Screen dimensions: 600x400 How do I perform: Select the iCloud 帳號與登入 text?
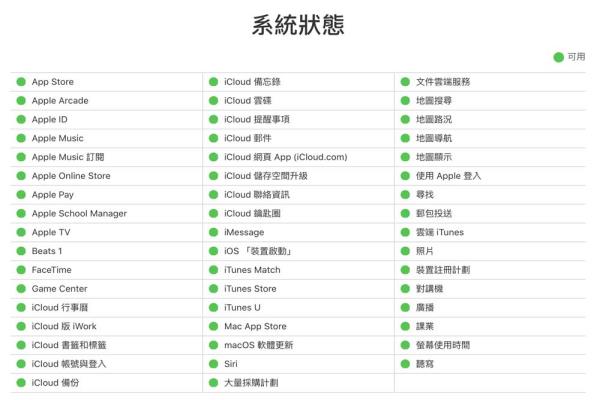68,364
